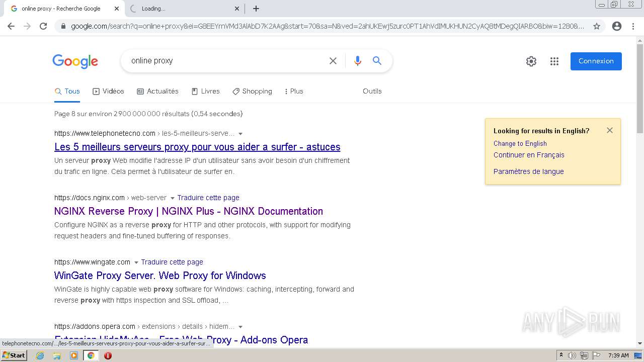644x362 pixels.
Task: Click the network tray icon
Action: pyautogui.click(x=584, y=355)
